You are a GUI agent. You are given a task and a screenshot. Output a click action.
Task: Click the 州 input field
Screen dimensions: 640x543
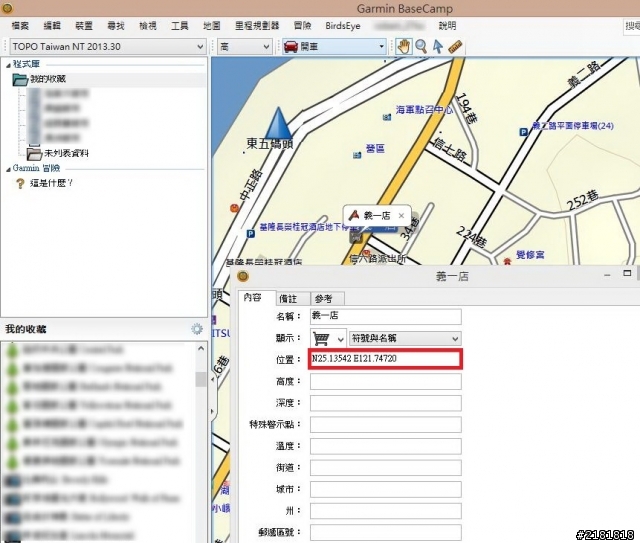[386, 511]
